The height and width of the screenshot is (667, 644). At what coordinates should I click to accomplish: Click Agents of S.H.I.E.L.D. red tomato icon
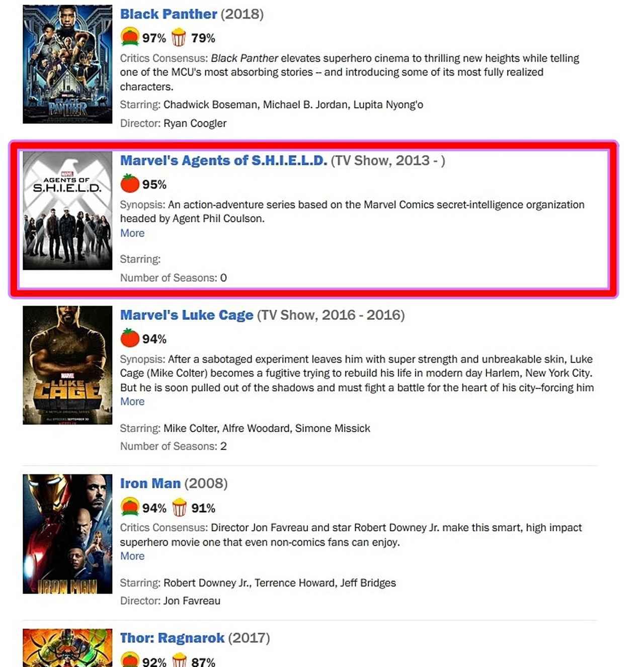point(130,184)
